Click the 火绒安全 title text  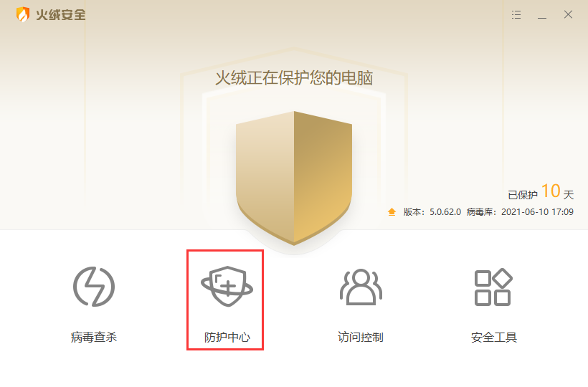61,15
